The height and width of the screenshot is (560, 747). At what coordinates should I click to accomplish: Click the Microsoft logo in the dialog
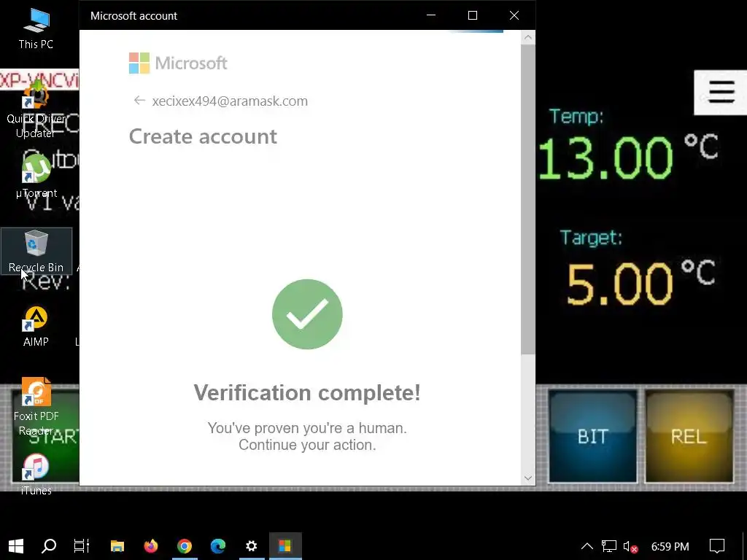click(x=178, y=63)
